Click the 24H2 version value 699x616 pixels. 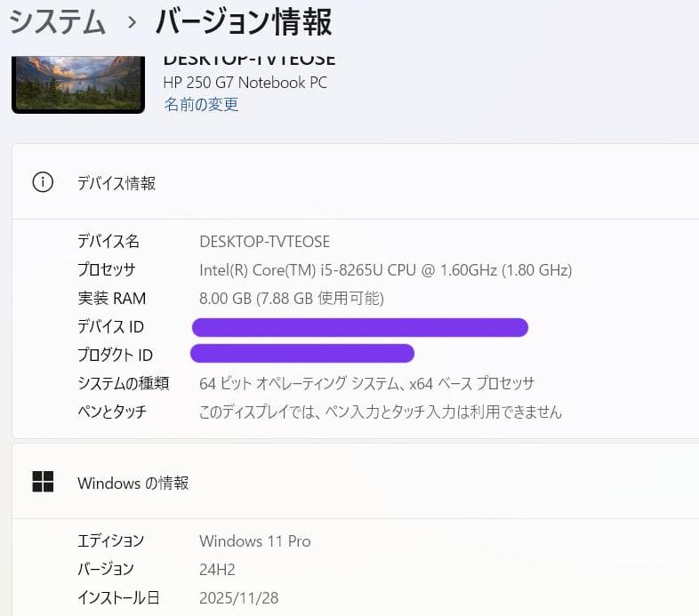pos(217,570)
